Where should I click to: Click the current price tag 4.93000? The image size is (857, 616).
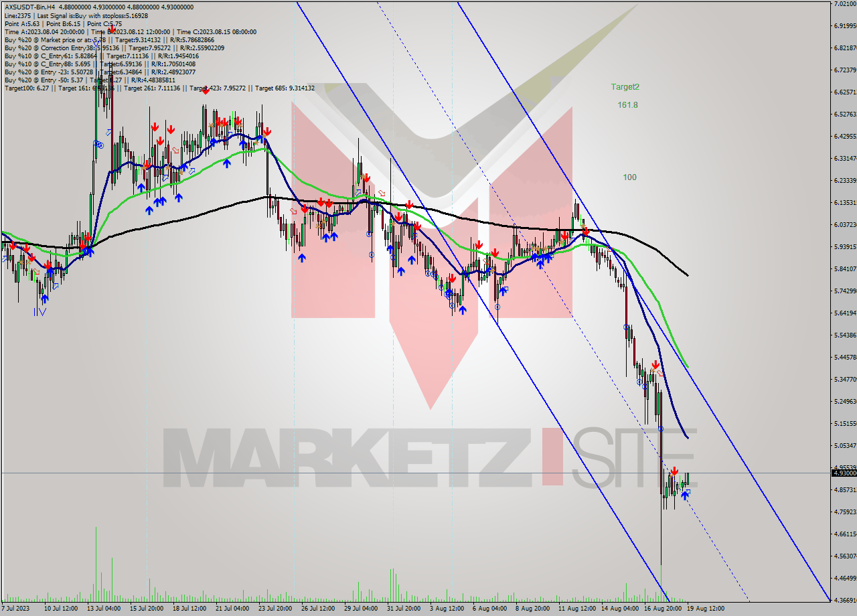844,473
